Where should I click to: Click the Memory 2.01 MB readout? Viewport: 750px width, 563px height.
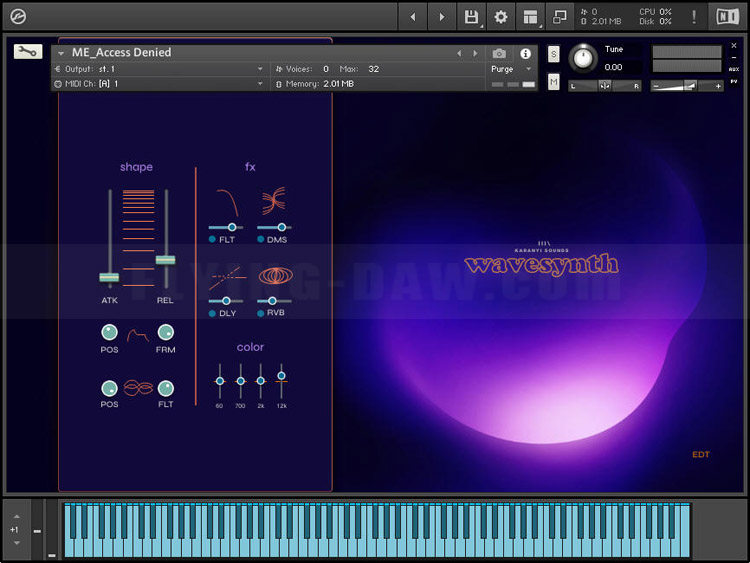click(315, 84)
